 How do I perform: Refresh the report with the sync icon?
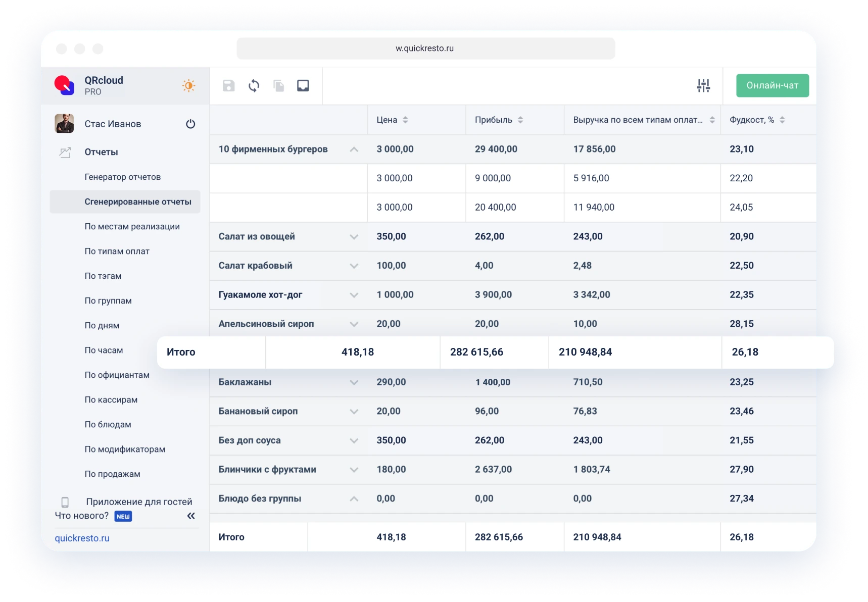[254, 86]
